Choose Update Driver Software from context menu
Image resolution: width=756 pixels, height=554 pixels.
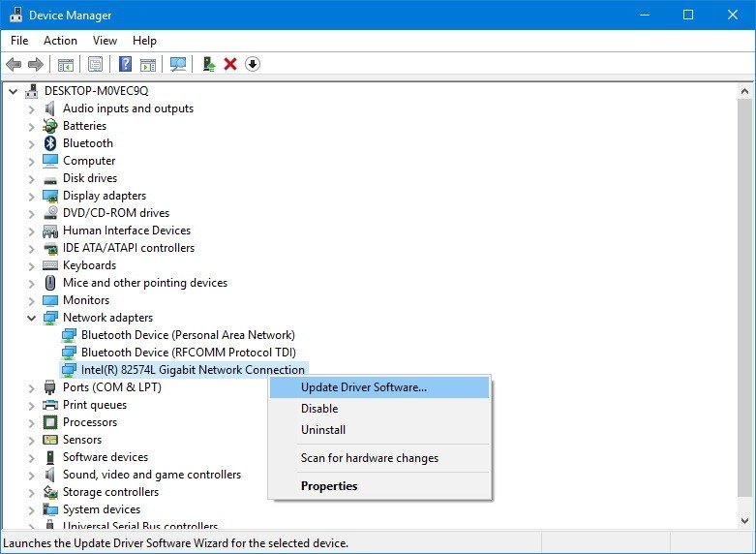[364, 387]
